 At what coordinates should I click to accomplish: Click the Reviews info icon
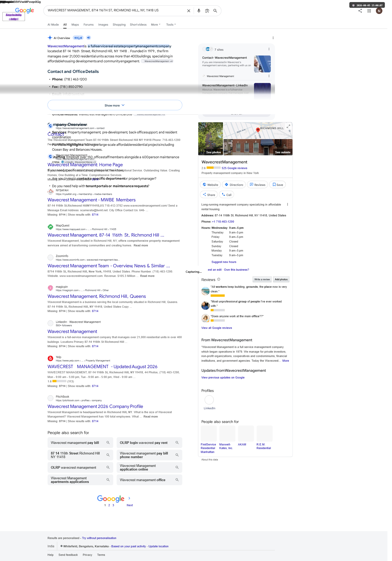pos(219,279)
